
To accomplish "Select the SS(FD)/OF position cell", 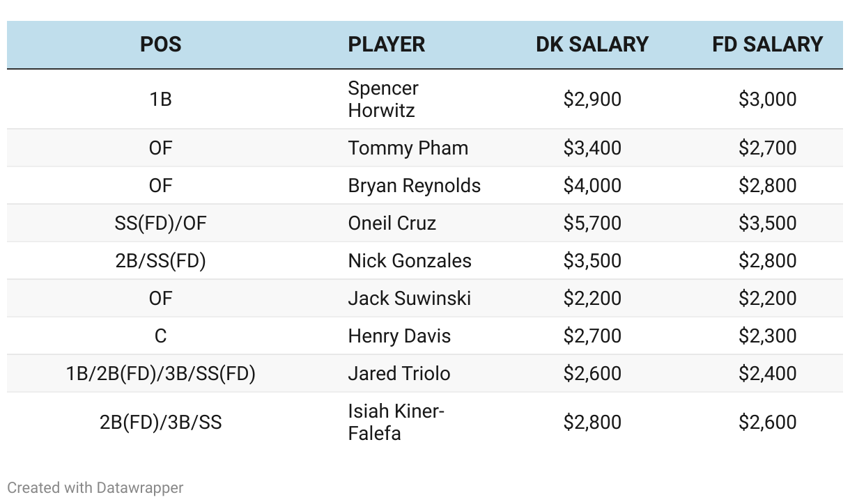I will tap(160, 223).
